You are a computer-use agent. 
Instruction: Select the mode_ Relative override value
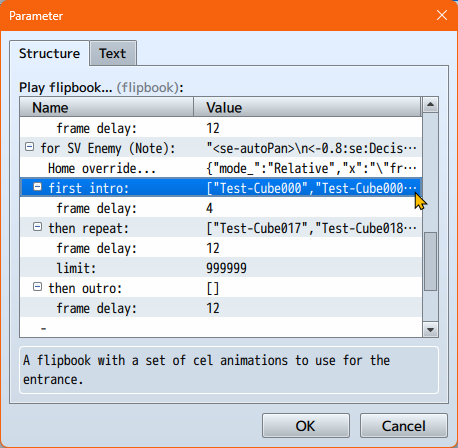pyautogui.click(x=311, y=168)
